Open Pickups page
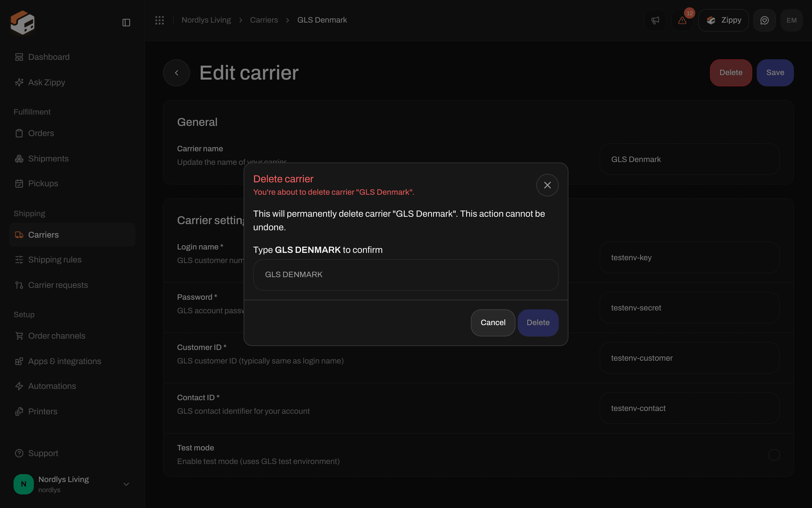The height and width of the screenshot is (508, 812). coord(72,183)
